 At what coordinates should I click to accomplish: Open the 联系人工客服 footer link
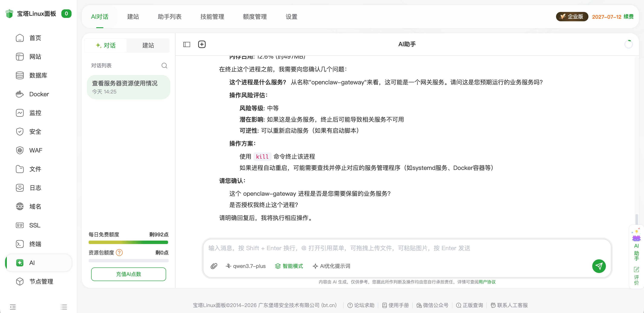509,305
